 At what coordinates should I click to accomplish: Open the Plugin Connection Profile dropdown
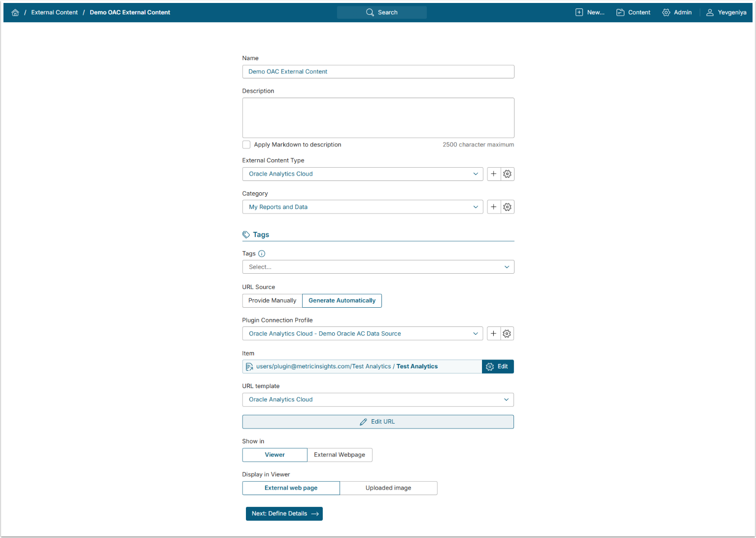click(363, 334)
